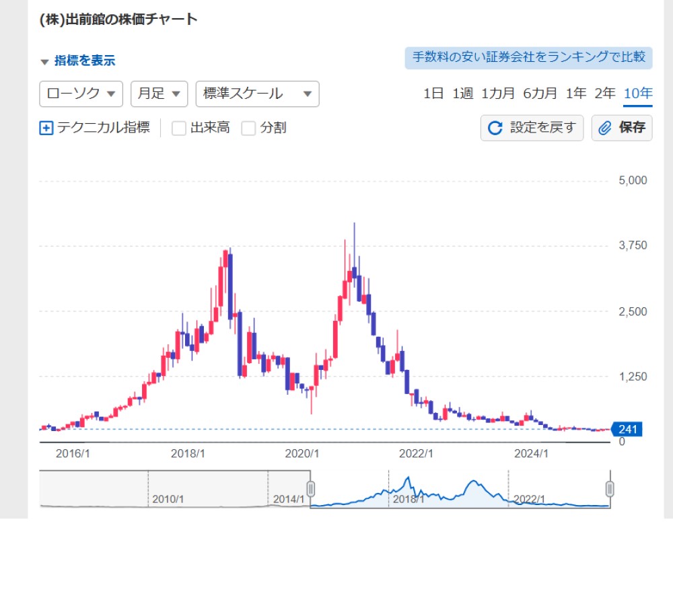Click the 2016/1 x-axis label
Screen dimensions: 673x616
[x=73, y=453]
